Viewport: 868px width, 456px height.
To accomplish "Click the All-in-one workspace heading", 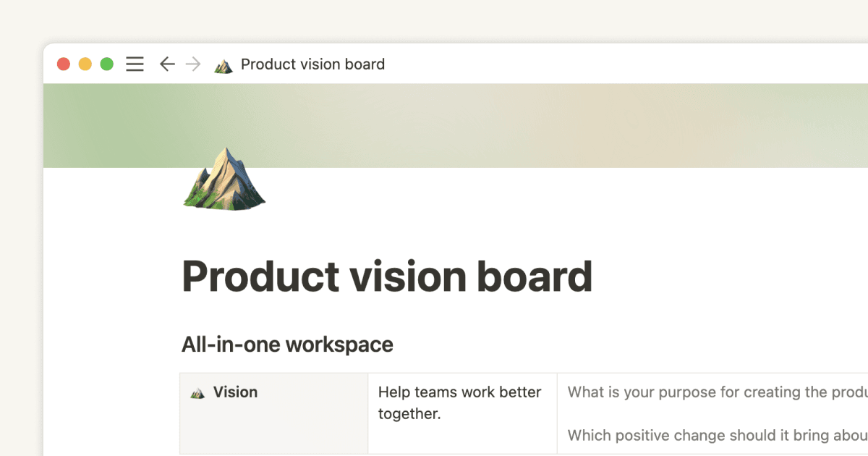I will tap(286, 344).
